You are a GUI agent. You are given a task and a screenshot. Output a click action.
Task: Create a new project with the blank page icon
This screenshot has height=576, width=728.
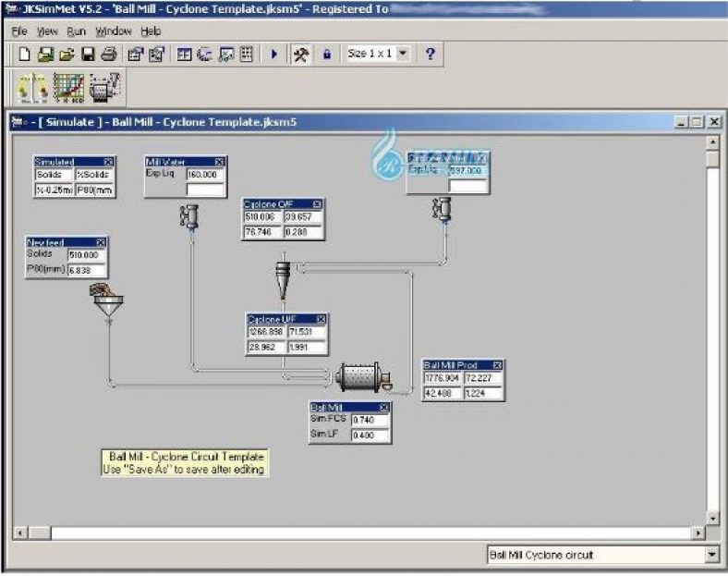click(x=24, y=55)
